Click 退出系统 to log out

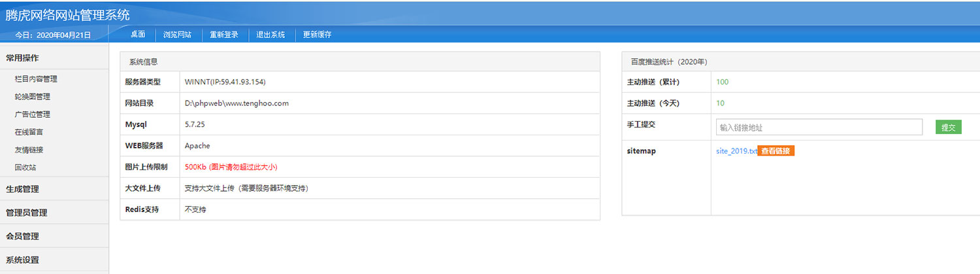[x=270, y=35]
